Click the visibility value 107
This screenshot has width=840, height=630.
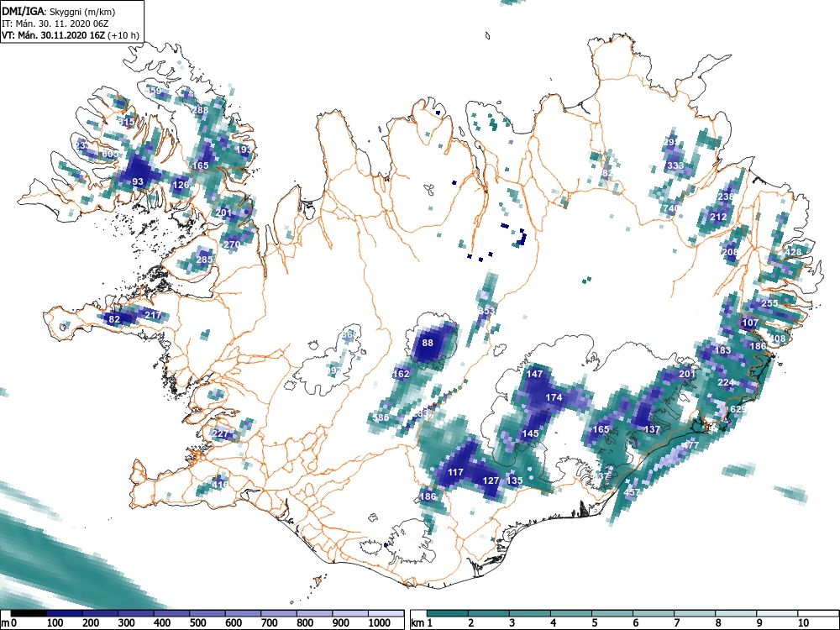[x=750, y=323]
